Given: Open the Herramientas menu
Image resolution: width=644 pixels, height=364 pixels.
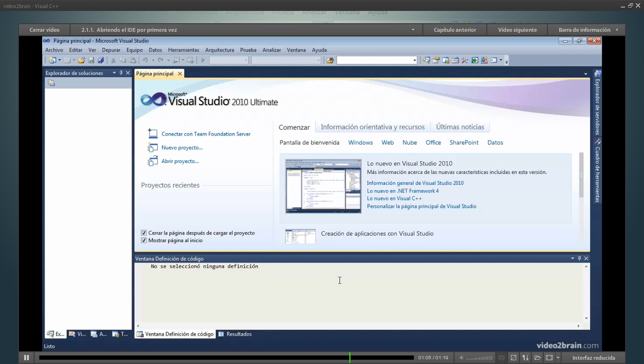Looking at the screenshot, I should (x=183, y=50).
